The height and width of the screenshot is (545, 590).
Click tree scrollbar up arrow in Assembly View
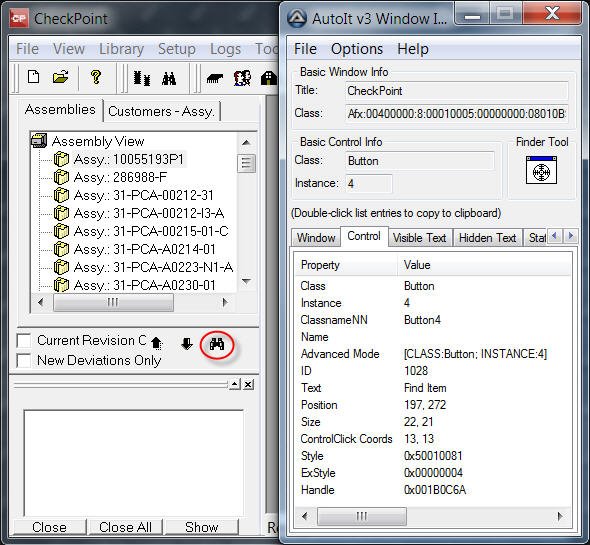coord(246,142)
